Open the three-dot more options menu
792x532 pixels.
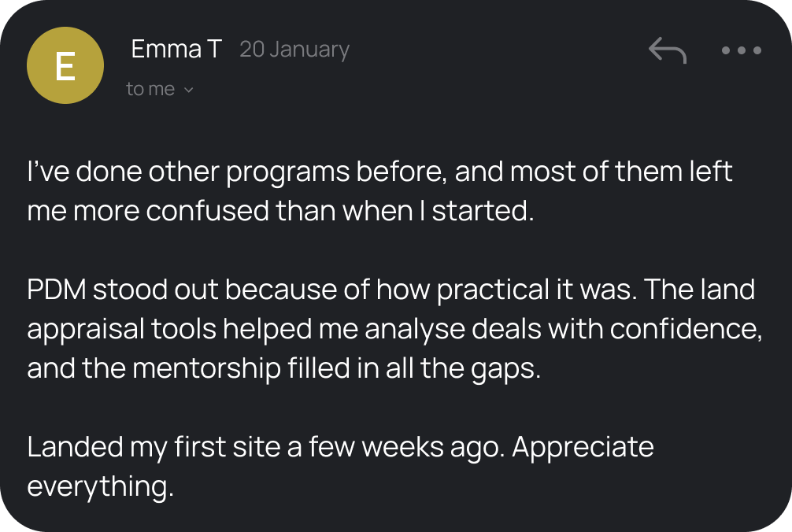[741, 51]
